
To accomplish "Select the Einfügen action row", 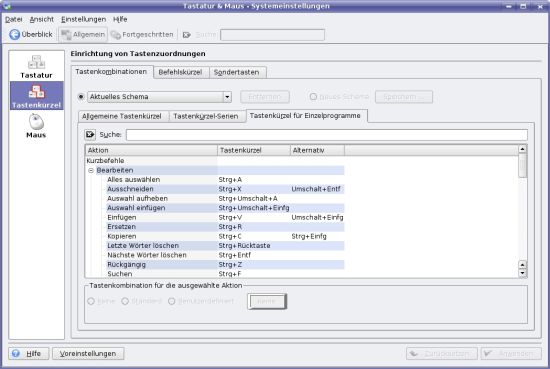I will click(225, 217).
